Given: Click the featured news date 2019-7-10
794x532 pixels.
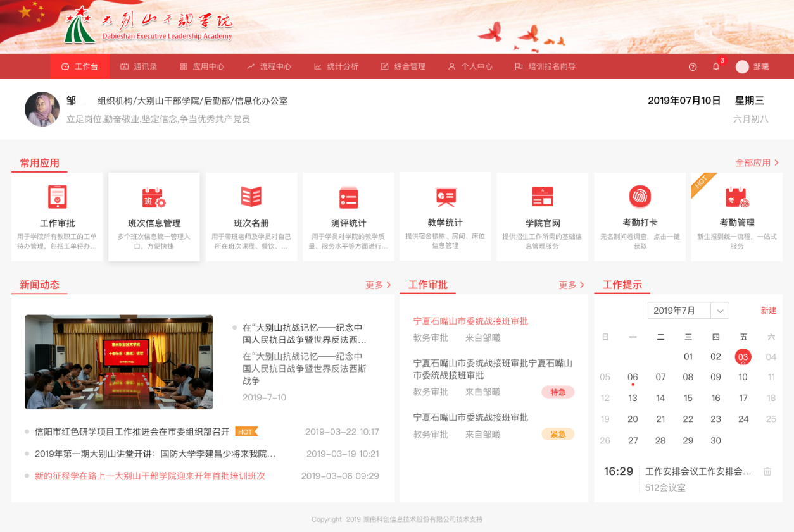Looking at the screenshot, I should click(x=265, y=397).
